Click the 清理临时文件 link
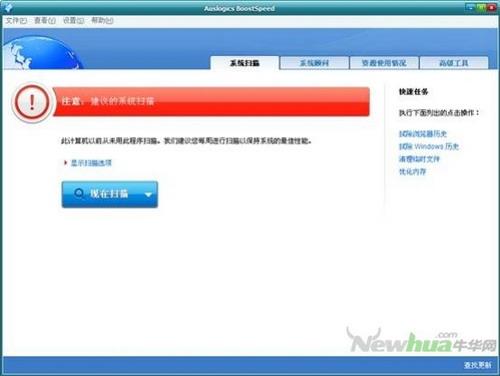This screenshot has width=500, height=376. click(419, 159)
